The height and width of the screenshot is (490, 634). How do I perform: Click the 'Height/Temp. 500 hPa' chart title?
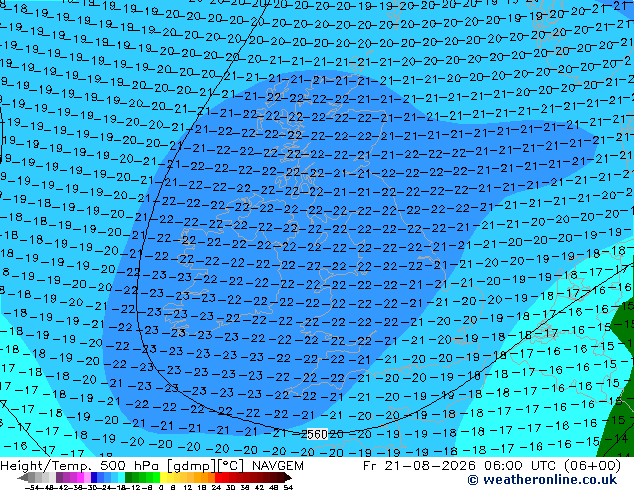pos(81,466)
